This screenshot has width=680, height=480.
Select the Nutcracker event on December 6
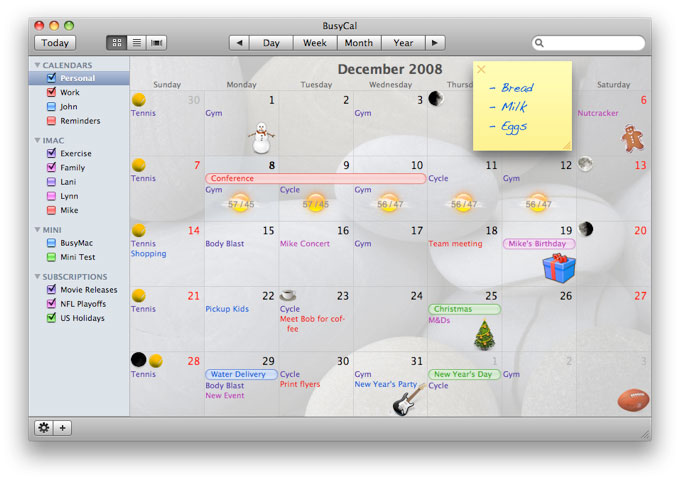(598, 113)
